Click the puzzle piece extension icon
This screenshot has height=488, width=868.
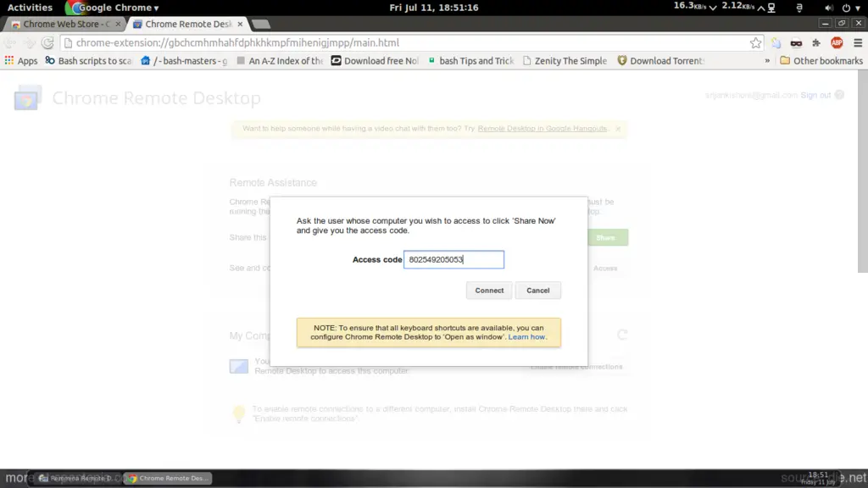tap(816, 42)
